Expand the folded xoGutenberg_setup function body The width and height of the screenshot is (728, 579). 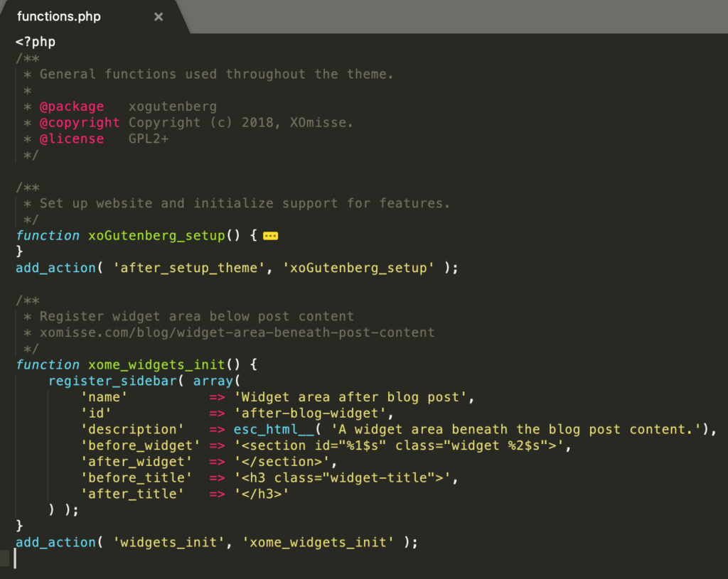(x=270, y=236)
